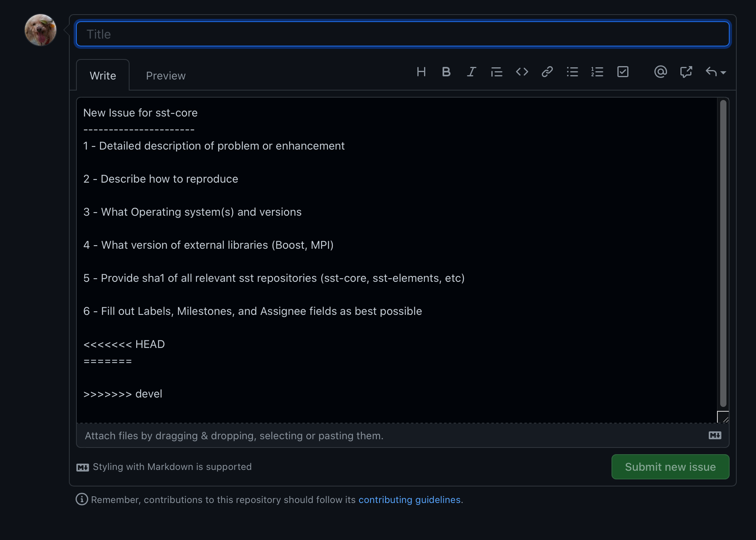Viewport: 756px width, 540px height.
Task: Apply italic formatting
Action: [x=471, y=72]
